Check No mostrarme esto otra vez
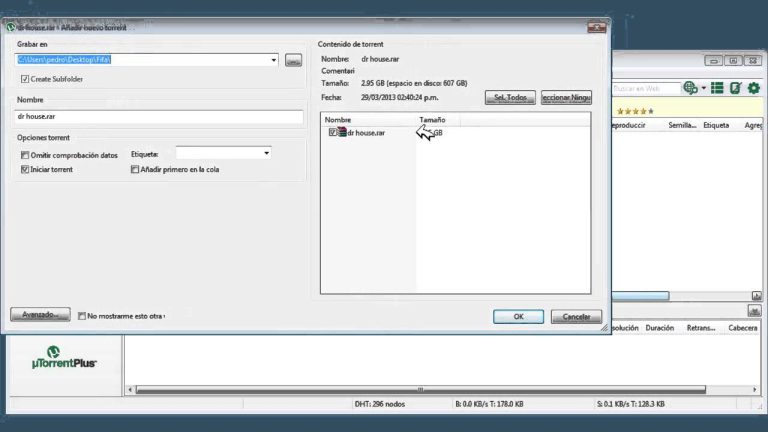Viewport: 768px width, 432px height. tap(82, 316)
